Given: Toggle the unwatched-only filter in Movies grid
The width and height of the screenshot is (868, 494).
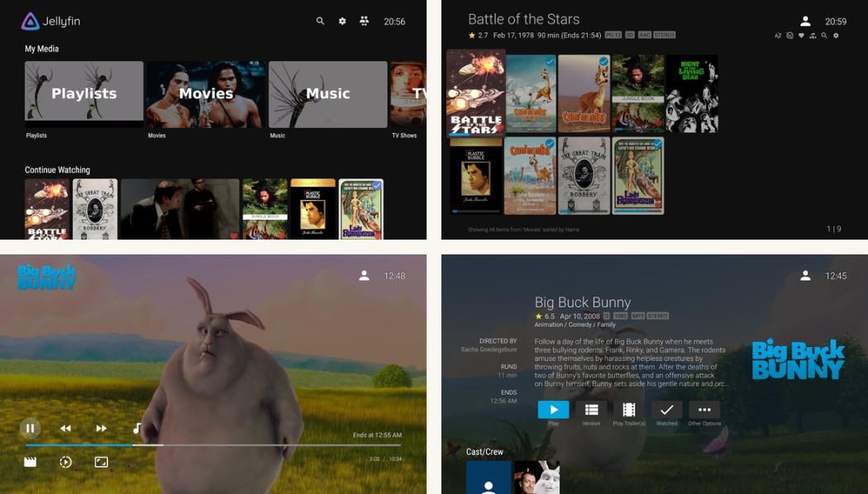Looking at the screenshot, I should 789,36.
